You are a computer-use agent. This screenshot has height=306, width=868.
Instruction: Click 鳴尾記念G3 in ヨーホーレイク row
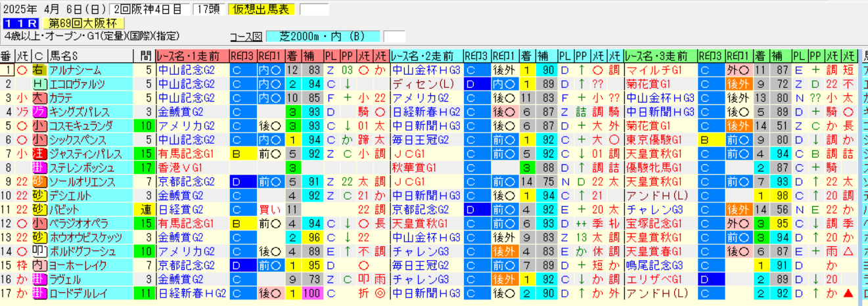tap(660, 265)
